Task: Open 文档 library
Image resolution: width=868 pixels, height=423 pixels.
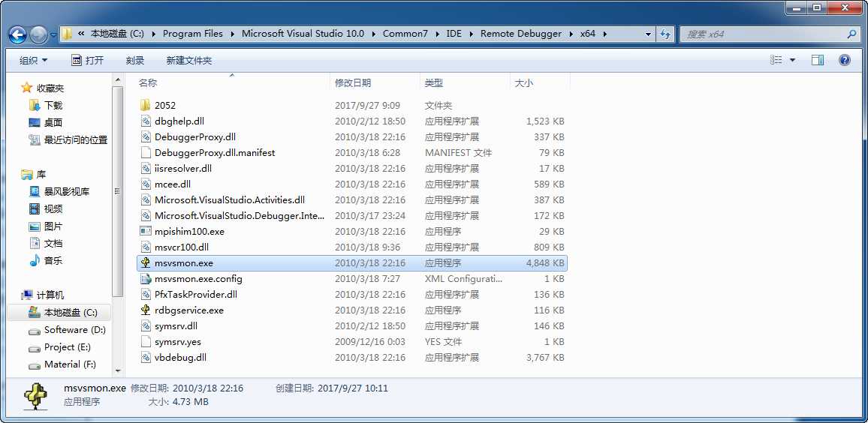Action: tap(53, 243)
